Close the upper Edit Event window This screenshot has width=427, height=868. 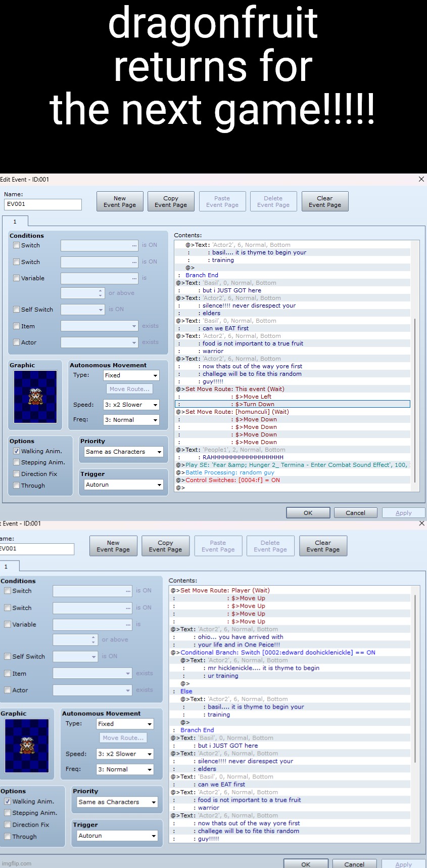coord(421,180)
